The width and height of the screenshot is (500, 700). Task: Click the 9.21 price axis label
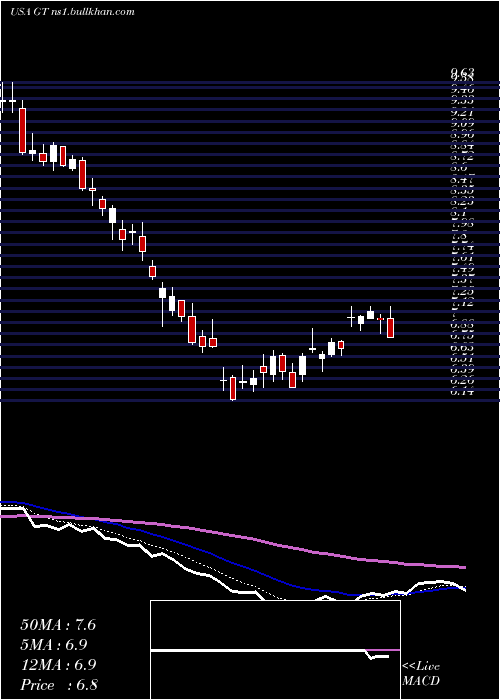tap(462, 113)
